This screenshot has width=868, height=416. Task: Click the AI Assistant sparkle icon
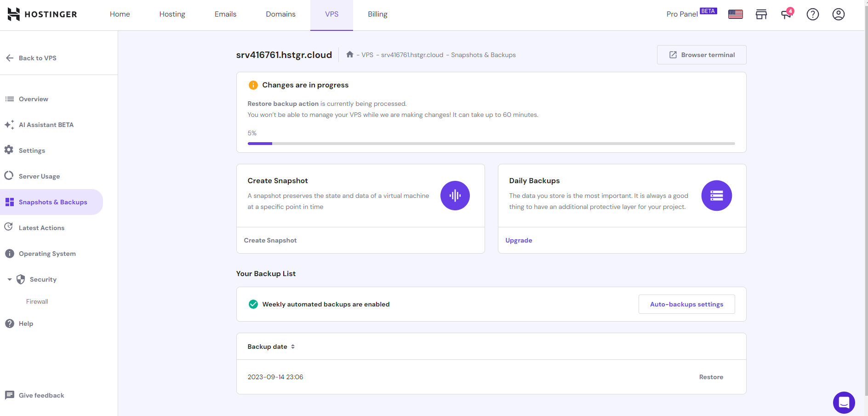(x=9, y=125)
